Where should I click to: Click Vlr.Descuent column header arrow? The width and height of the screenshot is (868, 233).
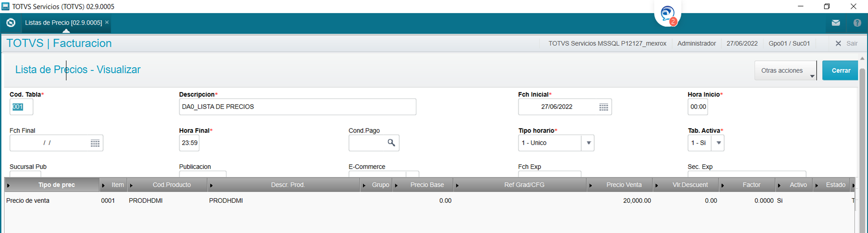[x=656, y=186]
